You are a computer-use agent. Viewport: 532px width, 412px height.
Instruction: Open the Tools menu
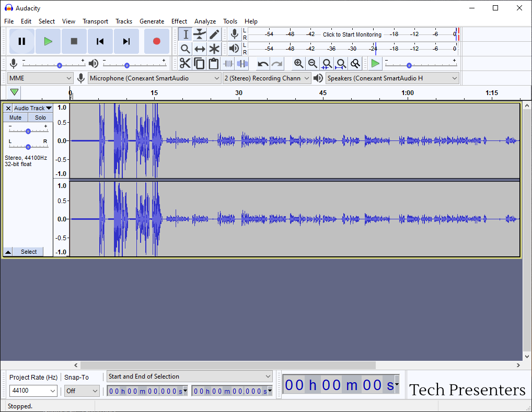[x=230, y=21]
